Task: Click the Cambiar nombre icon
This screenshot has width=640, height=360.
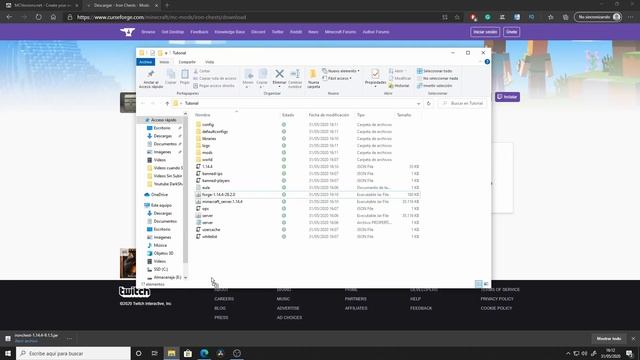Action: tap(295, 74)
